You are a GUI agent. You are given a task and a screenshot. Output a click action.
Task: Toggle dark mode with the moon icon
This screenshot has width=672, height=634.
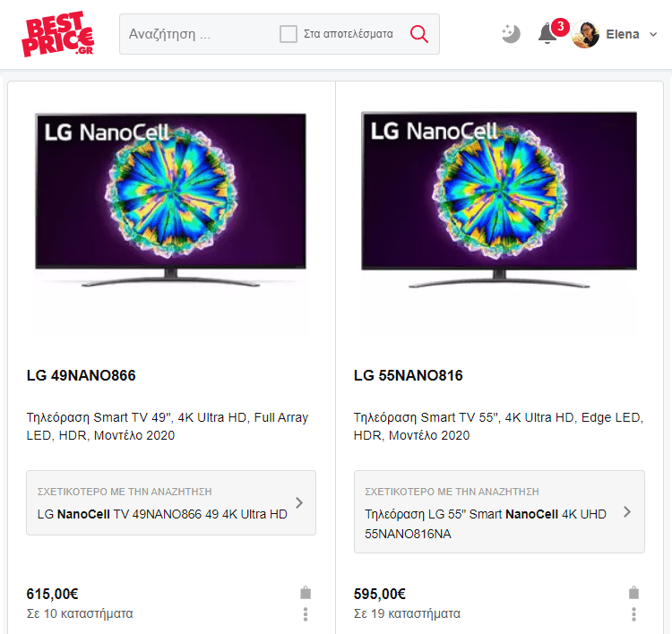(x=511, y=34)
